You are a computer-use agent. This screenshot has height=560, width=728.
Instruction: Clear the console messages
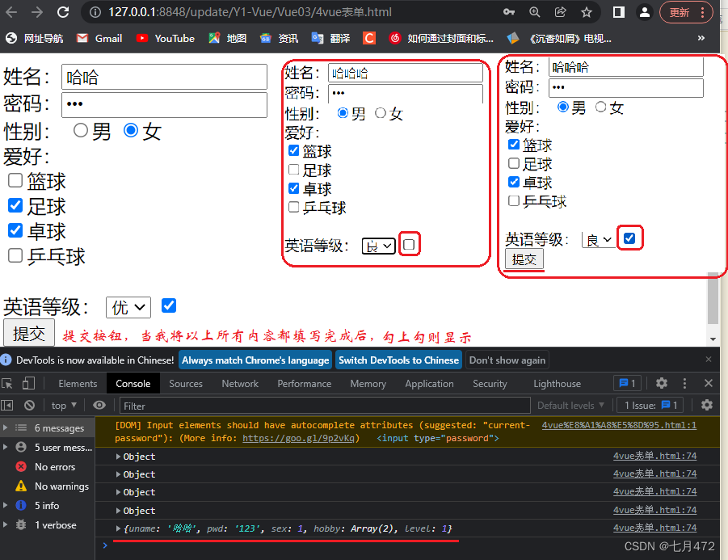tap(29, 405)
